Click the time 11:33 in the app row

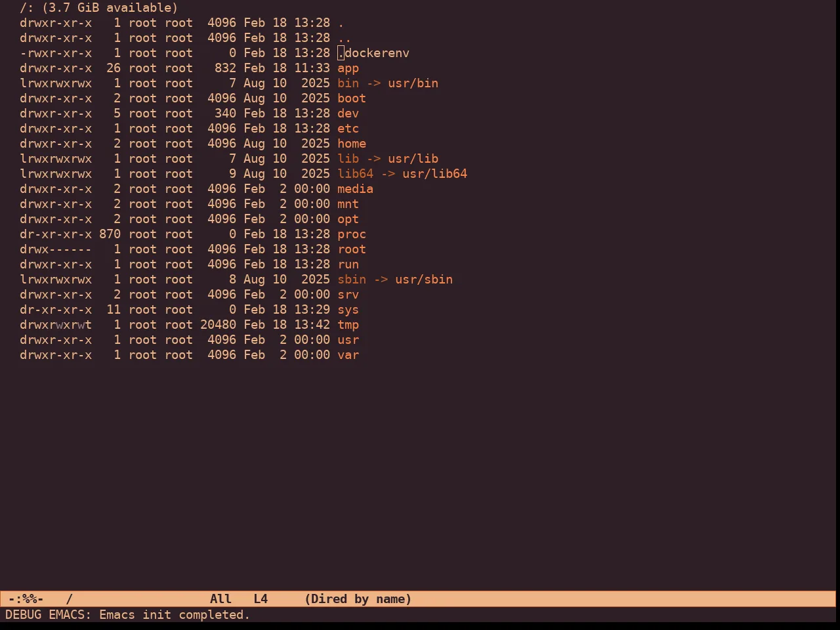click(312, 68)
